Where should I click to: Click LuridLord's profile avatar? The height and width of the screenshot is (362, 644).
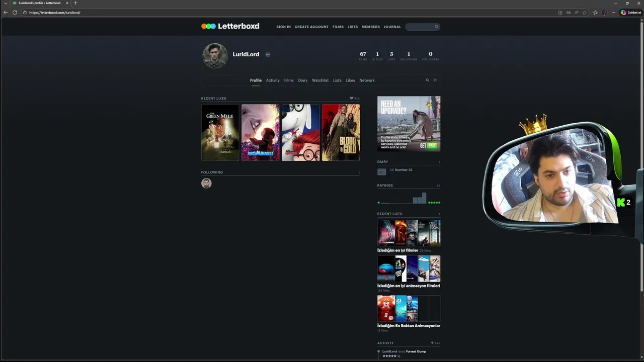[x=215, y=55]
